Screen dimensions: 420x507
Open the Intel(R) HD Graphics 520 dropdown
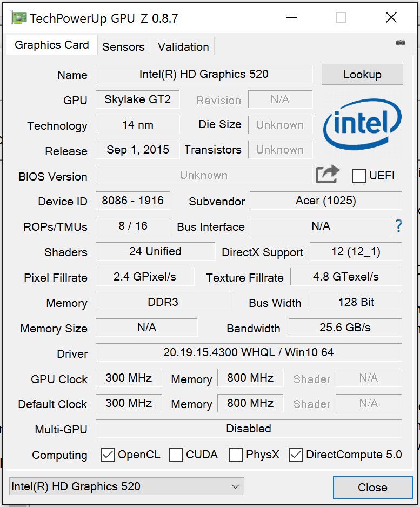click(126, 486)
